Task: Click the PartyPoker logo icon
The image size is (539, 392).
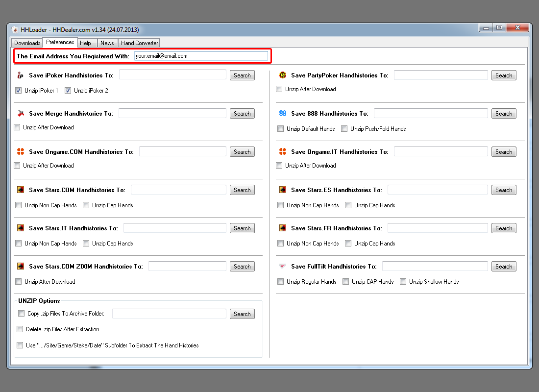Action: click(282, 75)
